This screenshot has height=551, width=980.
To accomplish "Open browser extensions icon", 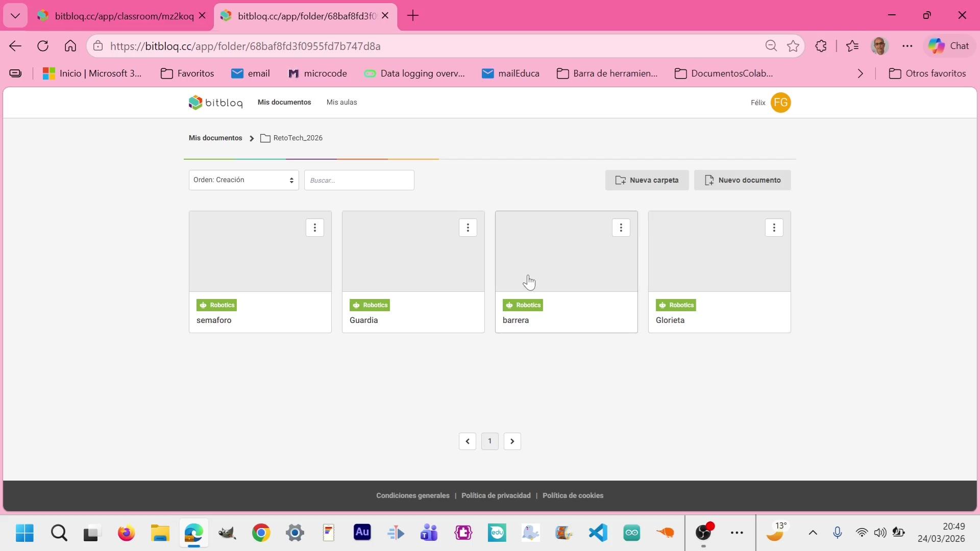I will pos(821,46).
